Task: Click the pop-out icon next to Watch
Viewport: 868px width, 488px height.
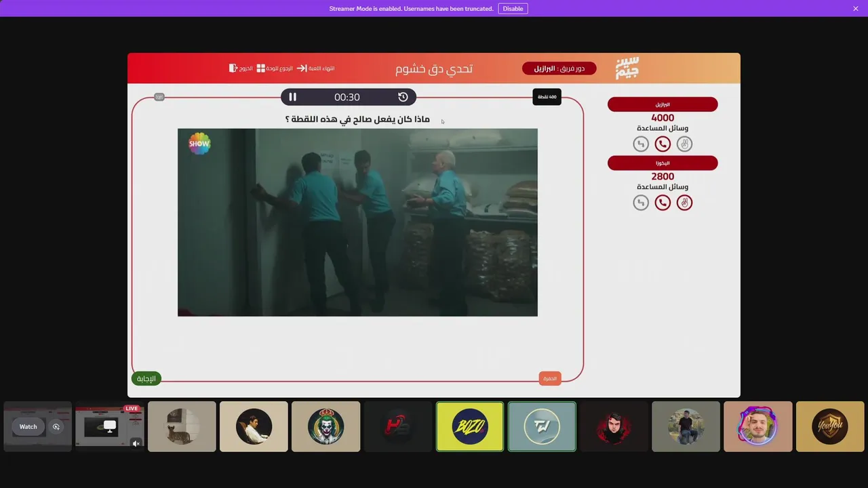Action: [x=56, y=427]
